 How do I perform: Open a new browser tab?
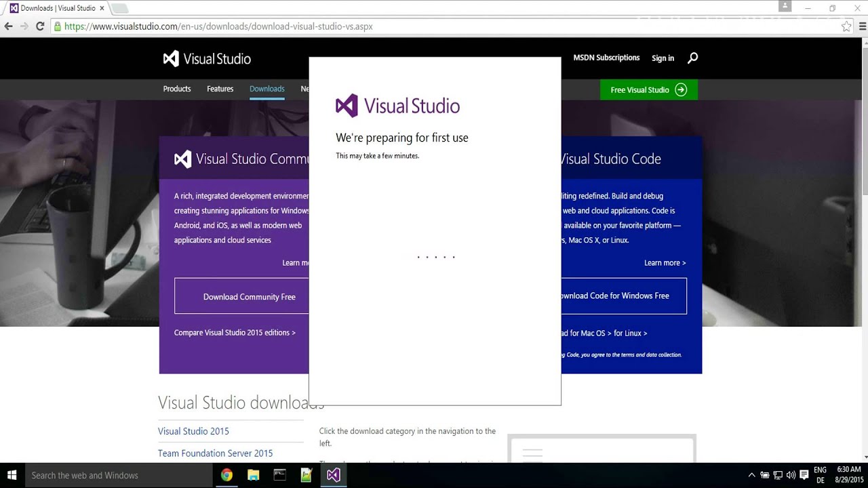coord(120,9)
